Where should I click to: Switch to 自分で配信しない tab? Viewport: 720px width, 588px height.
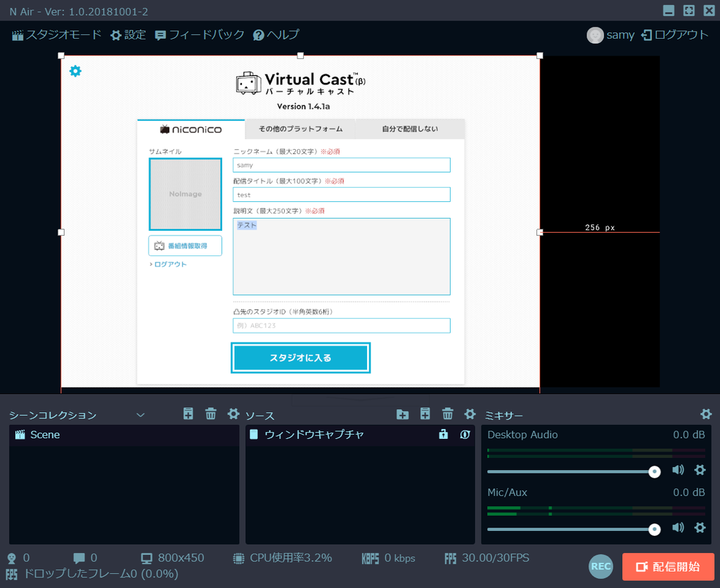410,129
